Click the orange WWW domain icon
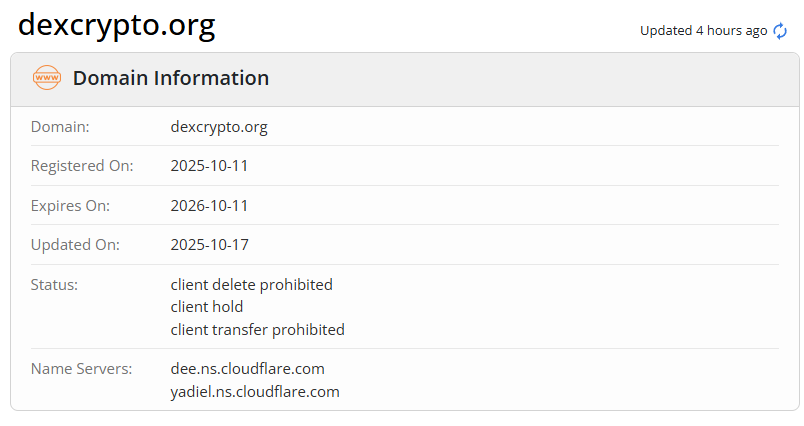804x426 pixels. (x=47, y=78)
